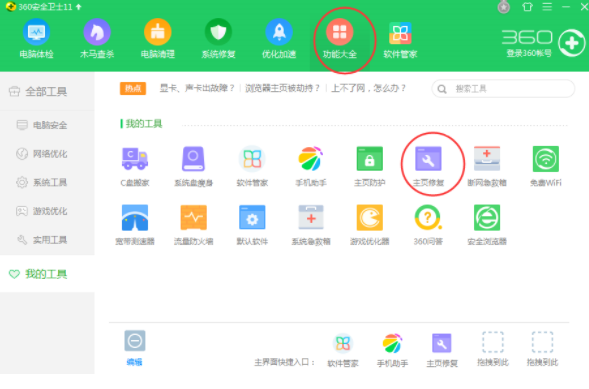The width and height of the screenshot is (589, 389).
Task: Select 功能大全 in top bar
Action: [340, 39]
